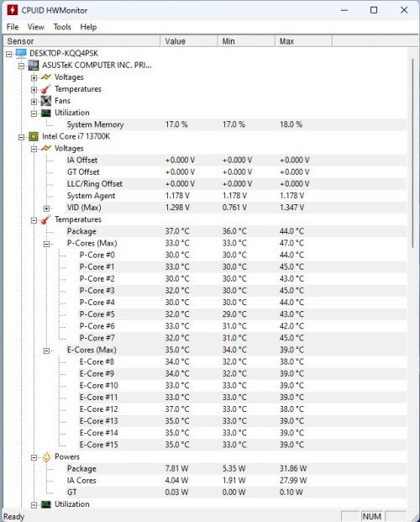Click the NUM status bar indicator
The height and width of the screenshot is (522, 420).
click(372, 516)
